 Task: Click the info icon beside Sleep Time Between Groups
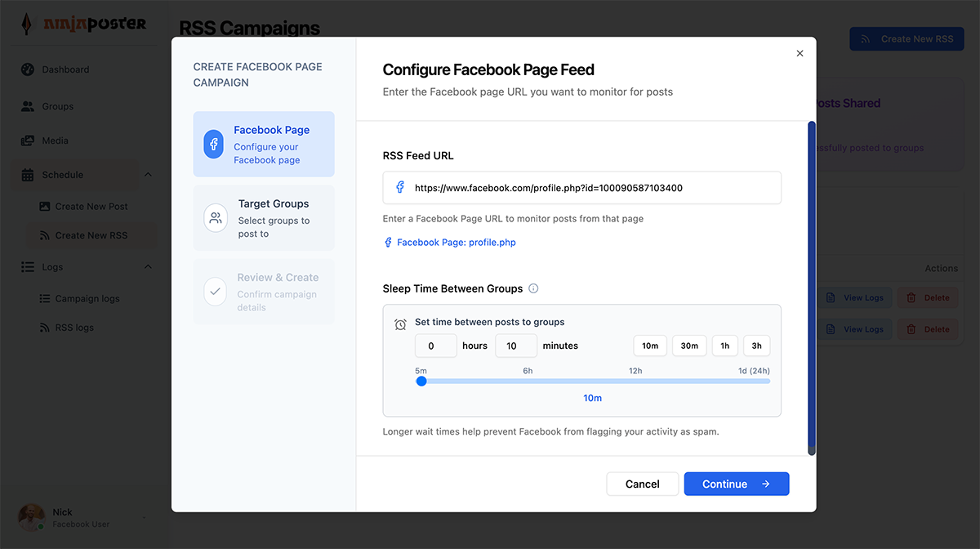[x=533, y=288]
